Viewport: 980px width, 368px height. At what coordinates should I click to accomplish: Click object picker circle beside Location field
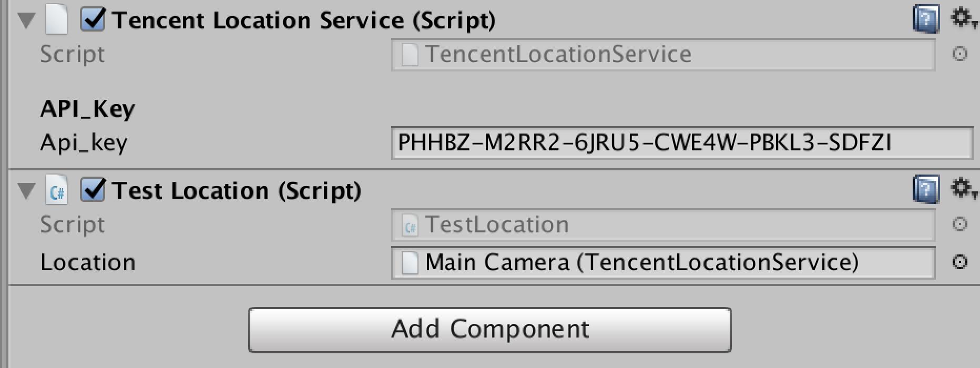point(960,262)
